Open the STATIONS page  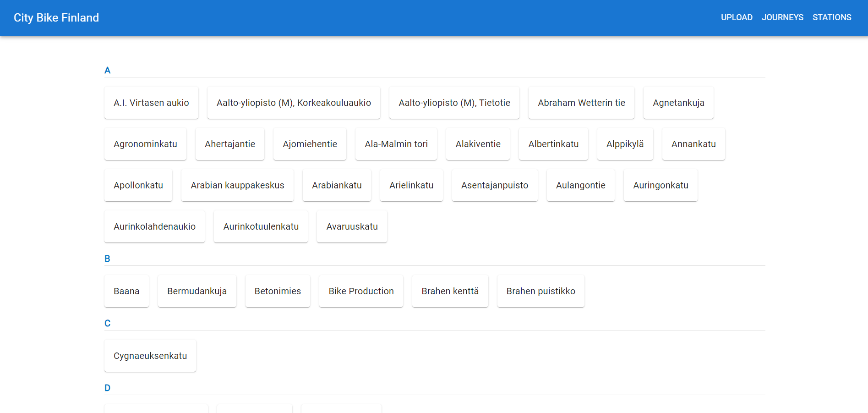tap(832, 17)
